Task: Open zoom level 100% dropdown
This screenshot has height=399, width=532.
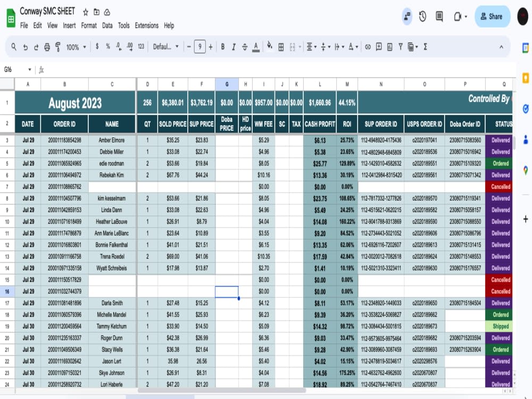Action: (x=76, y=47)
